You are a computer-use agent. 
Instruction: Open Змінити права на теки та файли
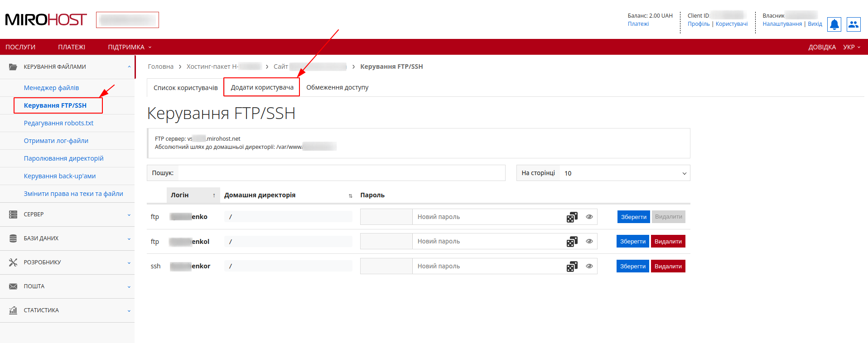pos(73,194)
